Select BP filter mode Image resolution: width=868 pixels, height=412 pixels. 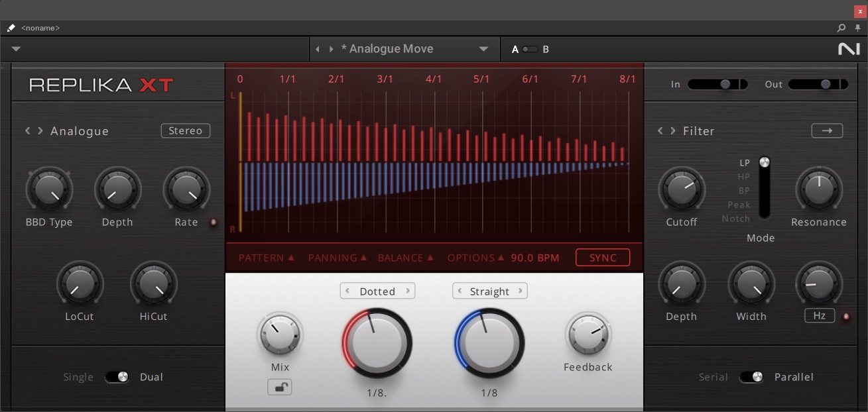[744, 191]
